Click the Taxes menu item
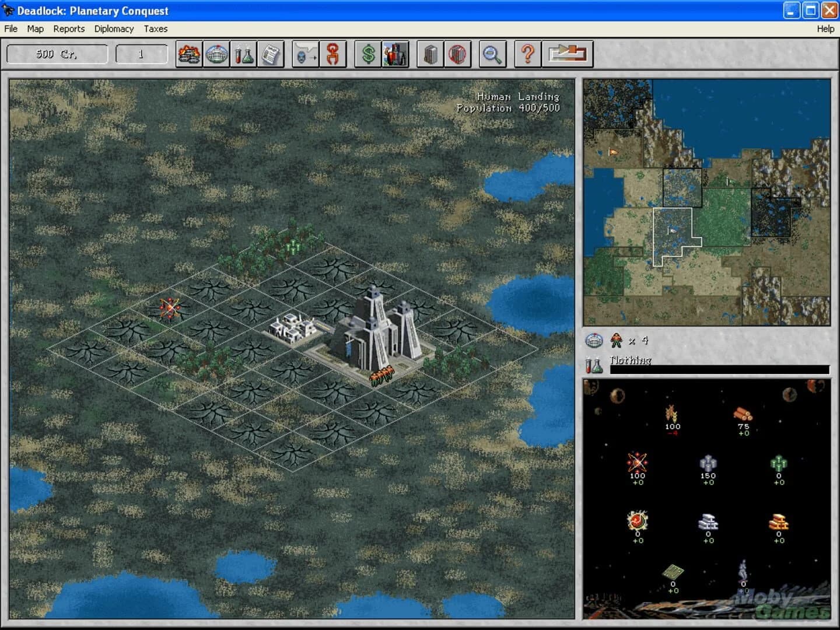Image resolution: width=840 pixels, height=630 pixels. coord(155,29)
